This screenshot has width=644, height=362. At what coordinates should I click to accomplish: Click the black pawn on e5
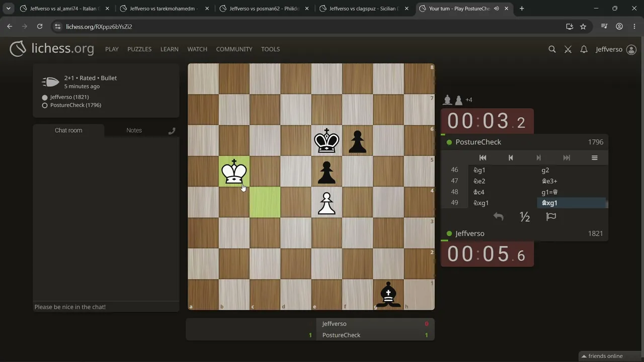tap(327, 171)
